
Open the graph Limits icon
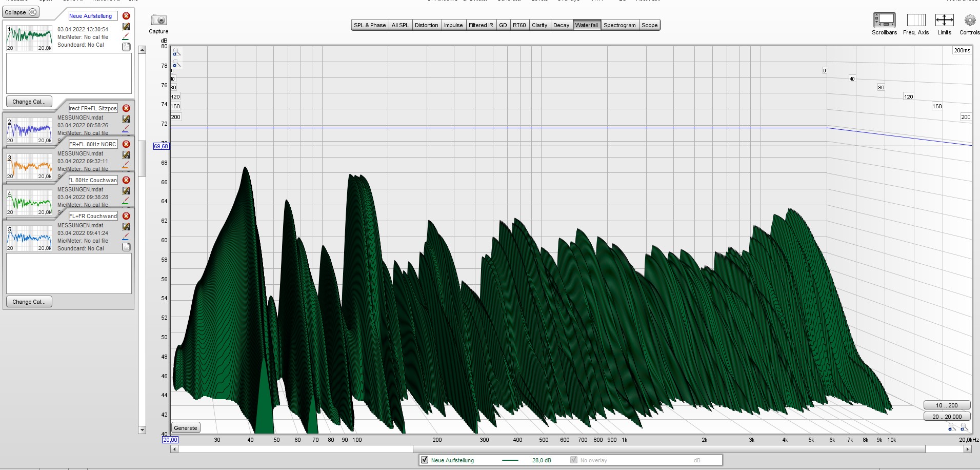coord(944,21)
